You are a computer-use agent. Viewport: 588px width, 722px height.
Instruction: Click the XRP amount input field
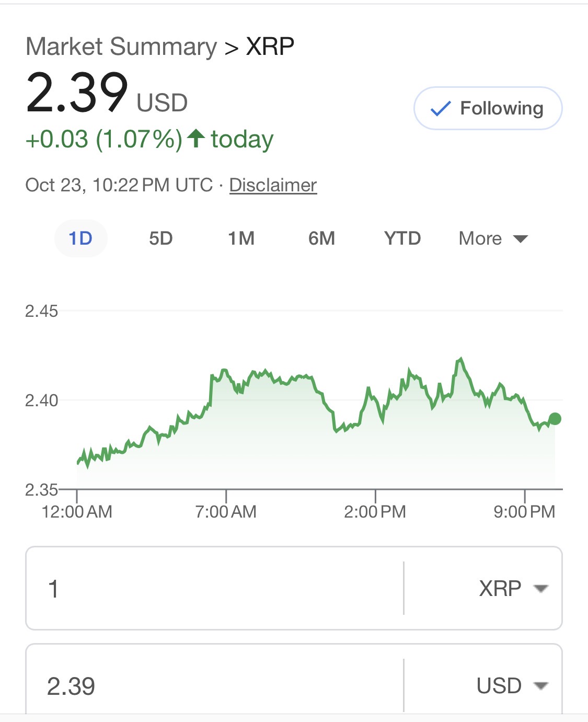214,589
